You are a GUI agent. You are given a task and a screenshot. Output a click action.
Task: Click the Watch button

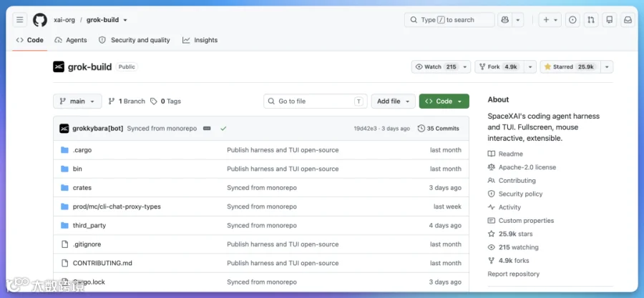(x=436, y=66)
